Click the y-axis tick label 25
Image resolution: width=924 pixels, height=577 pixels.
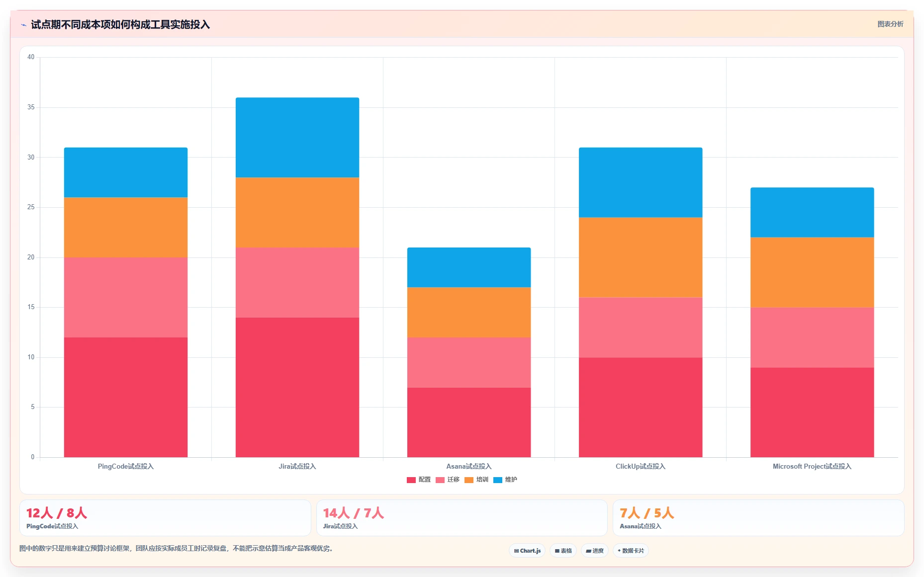coord(31,207)
